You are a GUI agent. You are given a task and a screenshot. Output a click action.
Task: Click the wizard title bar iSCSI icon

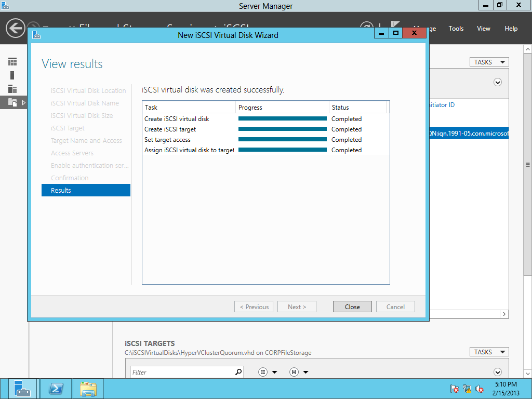pos(35,35)
